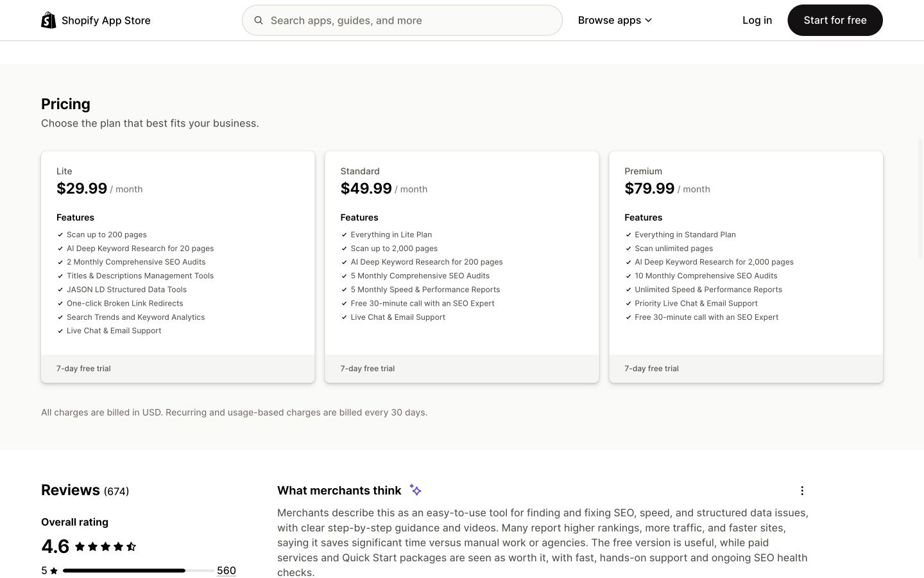Open the 560 five-star reviews link
The height and width of the screenshot is (578, 924).
(x=227, y=570)
